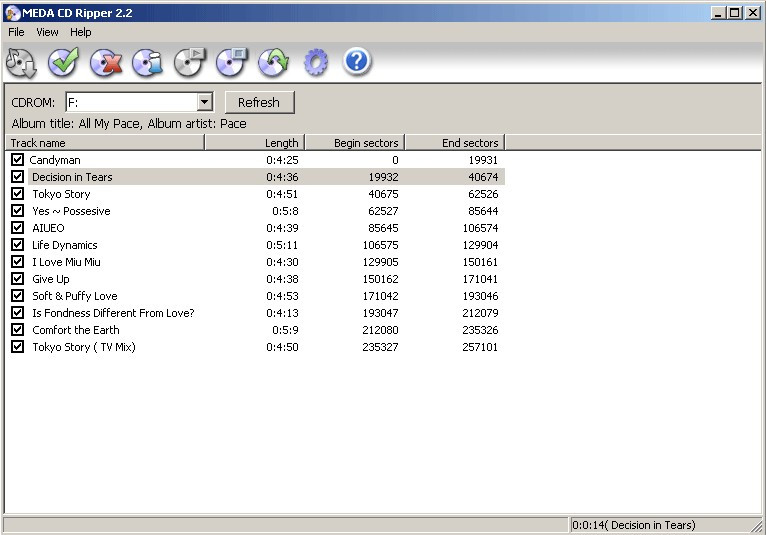Click the 0:4:25 length value

point(282,160)
